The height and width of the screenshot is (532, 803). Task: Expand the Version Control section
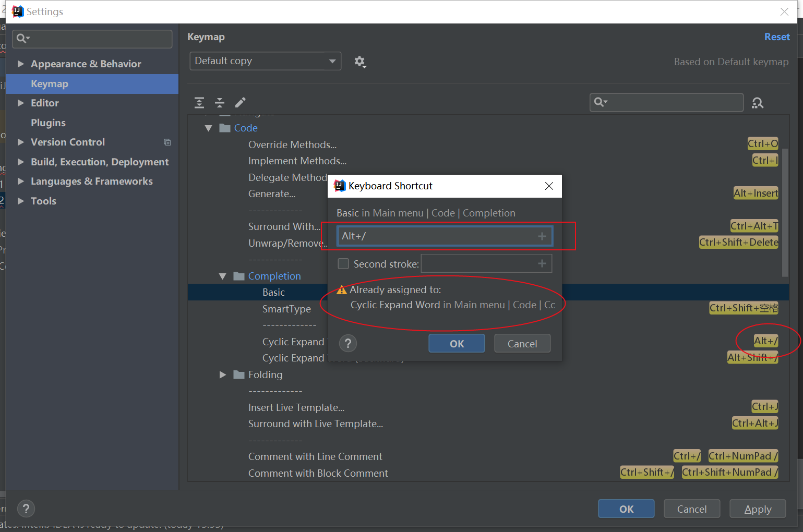tap(21, 142)
